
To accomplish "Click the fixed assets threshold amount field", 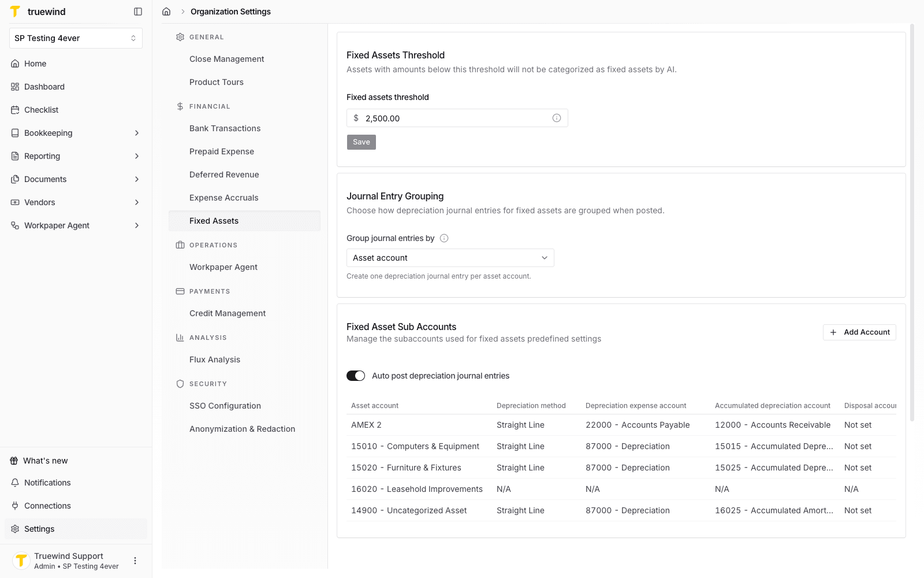I will pos(457,118).
